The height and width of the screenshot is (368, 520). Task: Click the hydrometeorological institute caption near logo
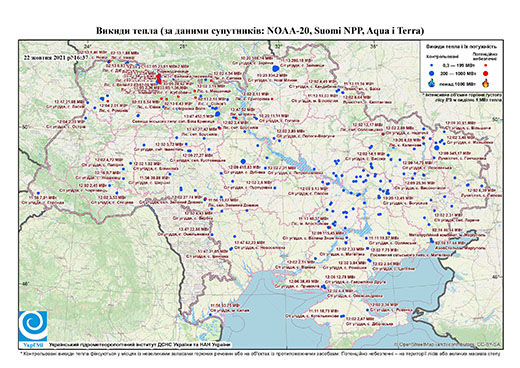pyautogui.click(x=139, y=345)
